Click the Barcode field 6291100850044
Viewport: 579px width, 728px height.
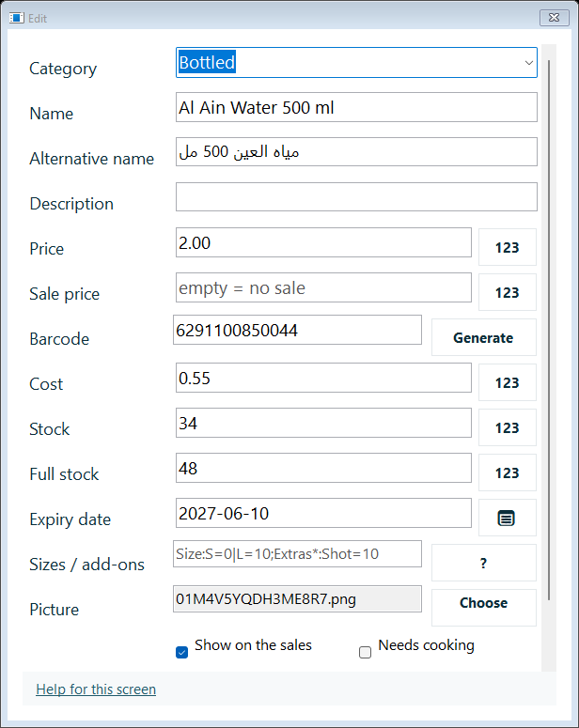click(297, 330)
